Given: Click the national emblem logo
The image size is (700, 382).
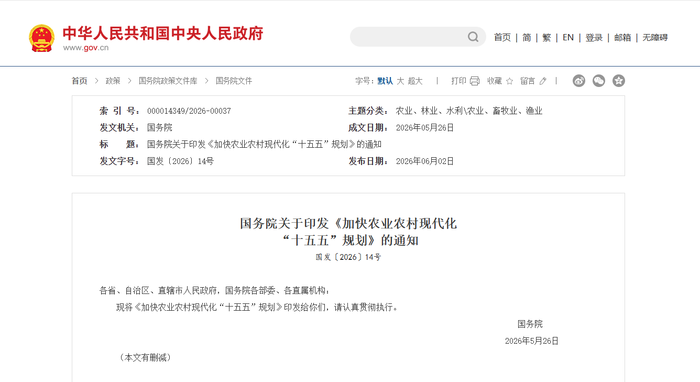Looking at the screenshot, I should pos(42,38).
